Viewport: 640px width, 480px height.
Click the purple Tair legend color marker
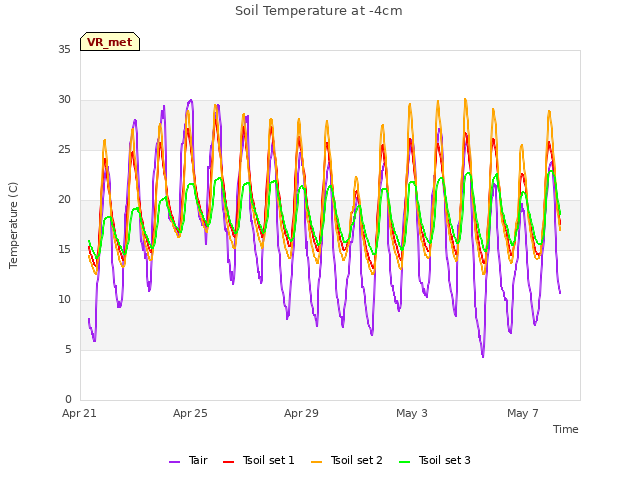click(175, 462)
